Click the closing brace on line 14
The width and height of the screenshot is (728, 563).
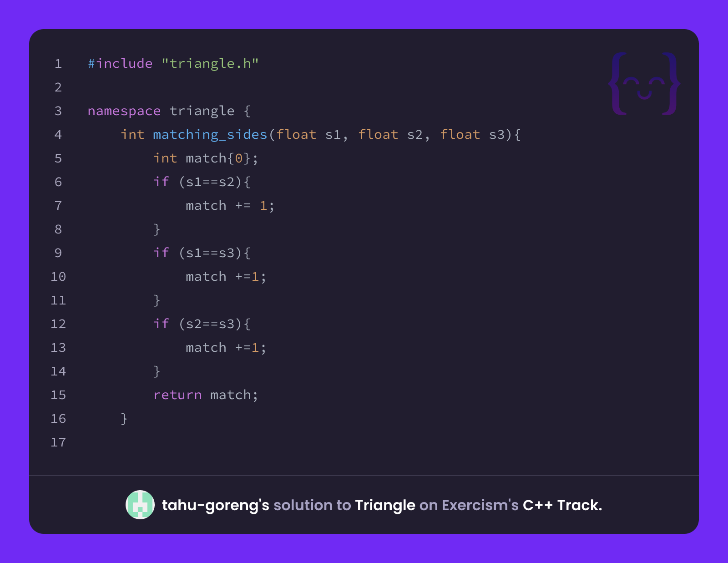tap(157, 371)
